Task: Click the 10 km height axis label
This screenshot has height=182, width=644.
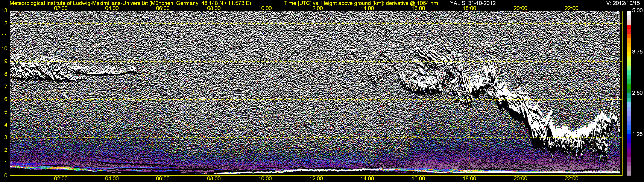Action: (5, 49)
